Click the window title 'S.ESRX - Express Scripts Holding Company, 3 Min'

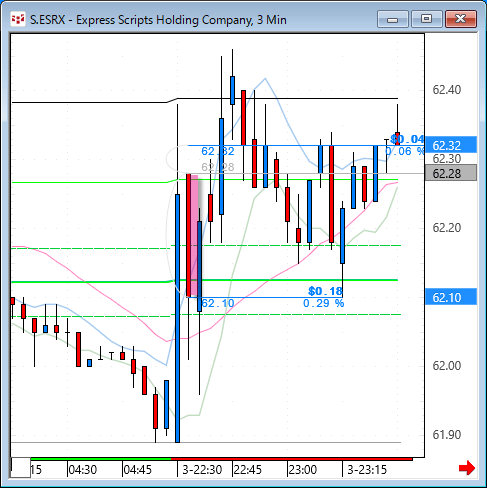158,20
